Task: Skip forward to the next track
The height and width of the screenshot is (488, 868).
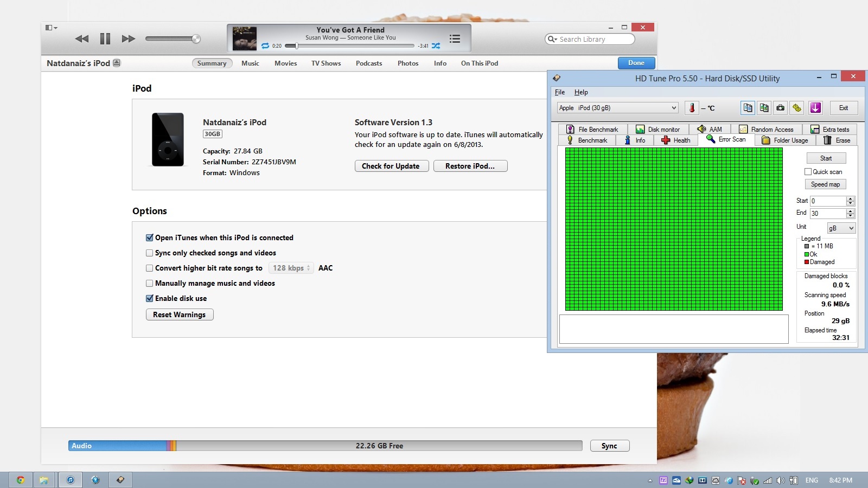Action: click(x=129, y=38)
